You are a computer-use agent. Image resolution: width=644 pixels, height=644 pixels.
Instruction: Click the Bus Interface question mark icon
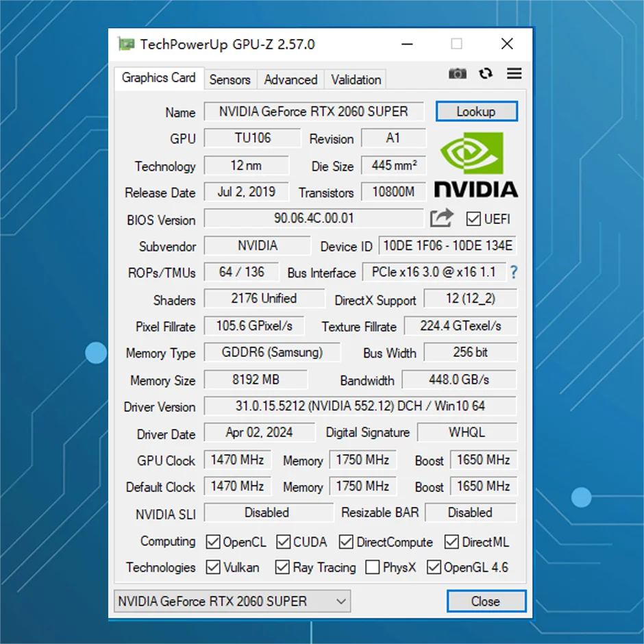click(513, 272)
